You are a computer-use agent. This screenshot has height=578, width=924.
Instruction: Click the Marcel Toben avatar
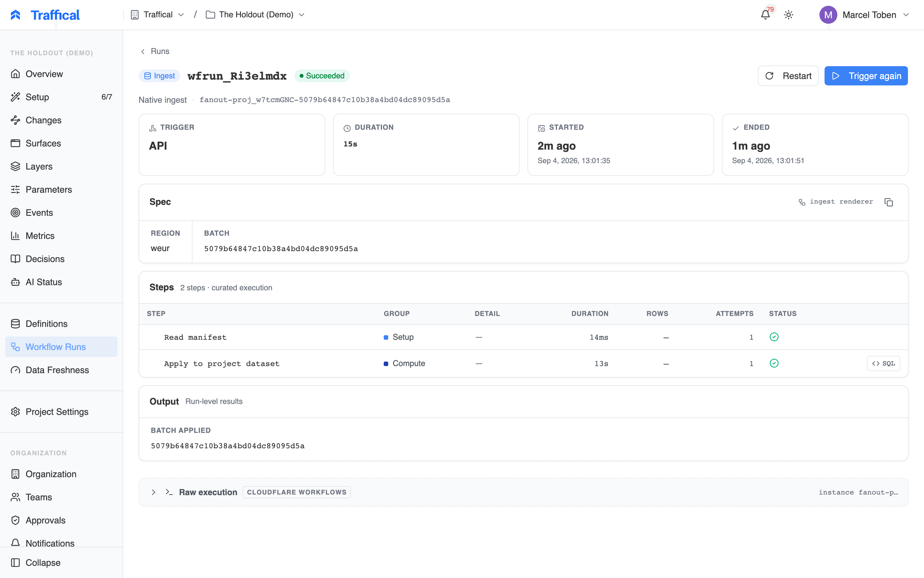(x=828, y=15)
